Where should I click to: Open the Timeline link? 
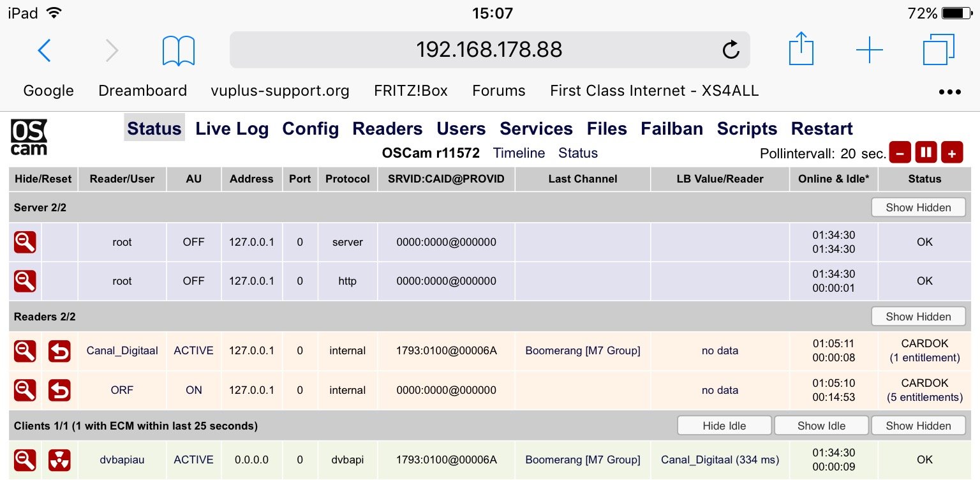[x=519, y=153]
